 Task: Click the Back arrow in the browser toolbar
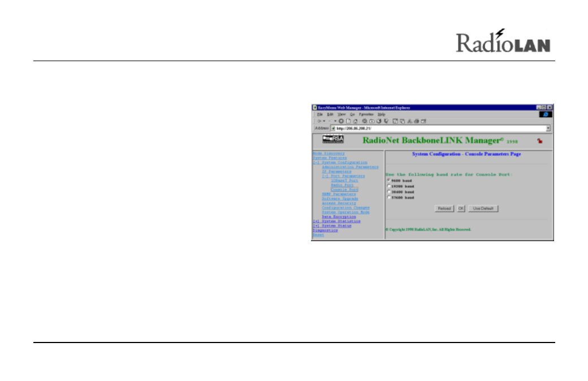point(319,121)
